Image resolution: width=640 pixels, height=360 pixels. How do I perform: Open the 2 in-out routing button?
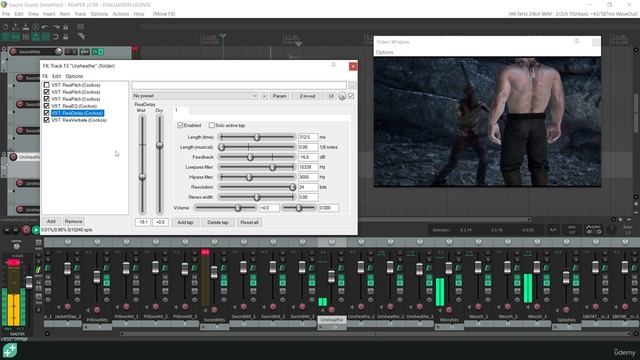click(307, 96)
